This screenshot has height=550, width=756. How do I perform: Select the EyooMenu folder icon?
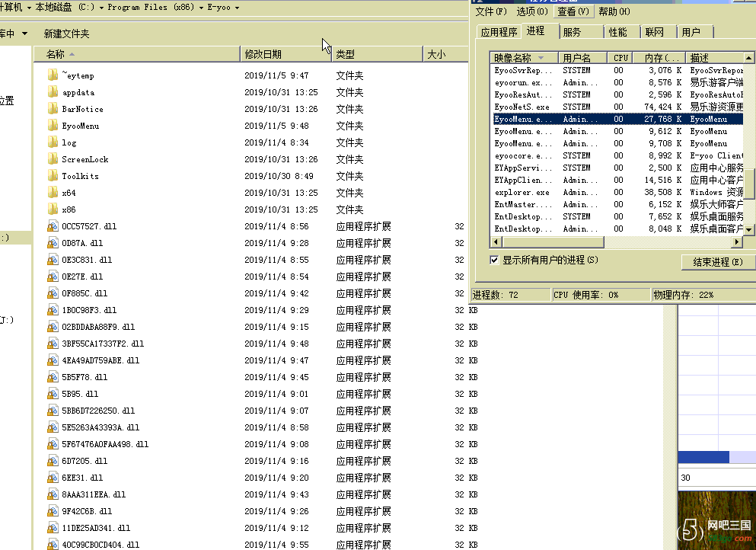coord(53,126)
